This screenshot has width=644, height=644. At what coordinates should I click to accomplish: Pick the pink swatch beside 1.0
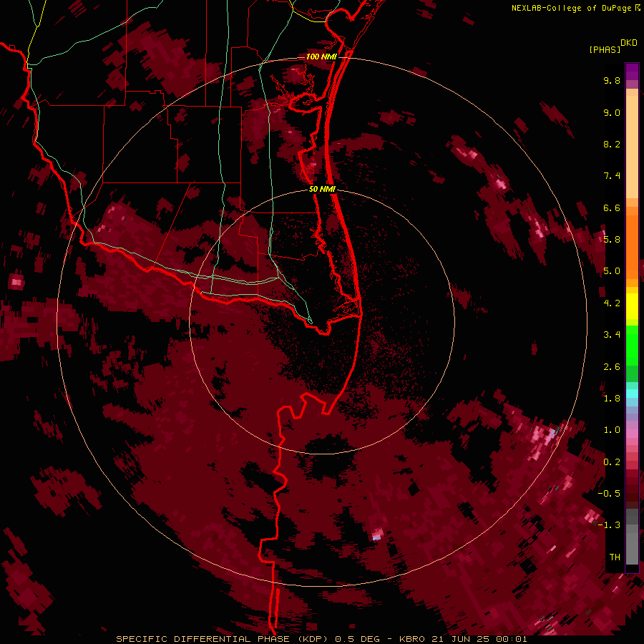(x=632, y=434)
